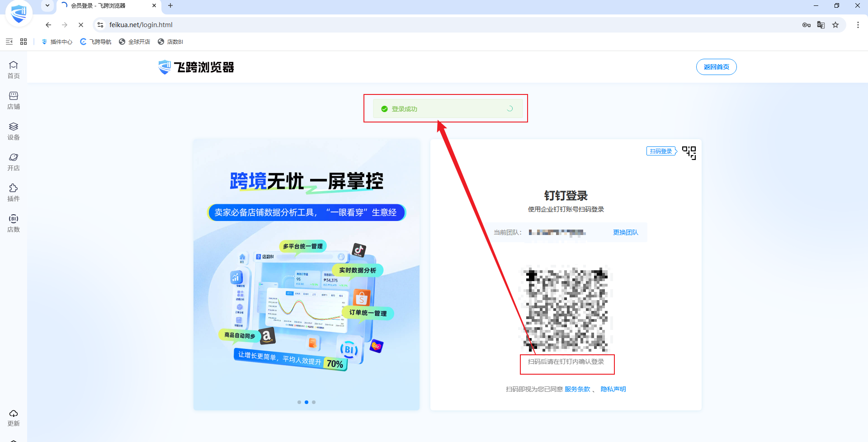View site information icon in address bar
868x442 pixels.
pyautogui.click(x=100, y=25)
